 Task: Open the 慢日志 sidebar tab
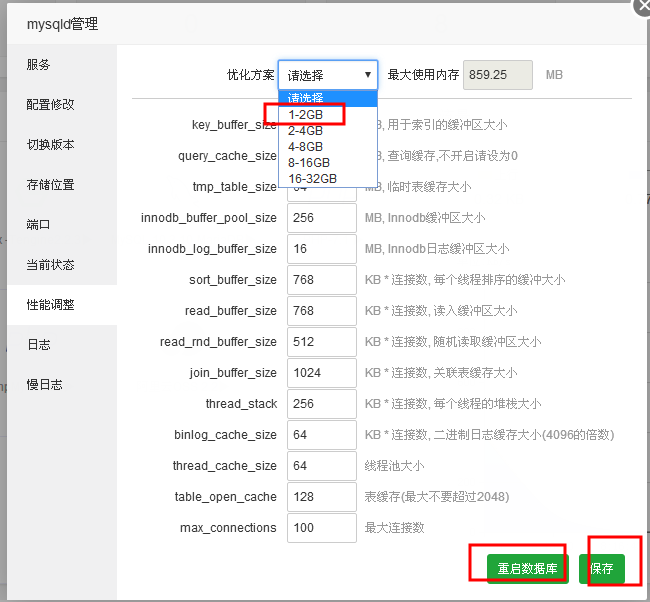[x=62, y=385]
